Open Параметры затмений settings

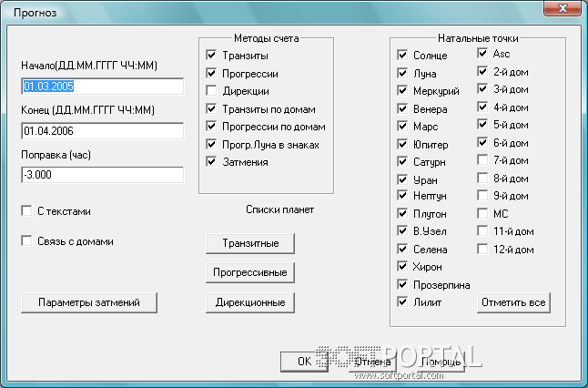tap(88, 301)
